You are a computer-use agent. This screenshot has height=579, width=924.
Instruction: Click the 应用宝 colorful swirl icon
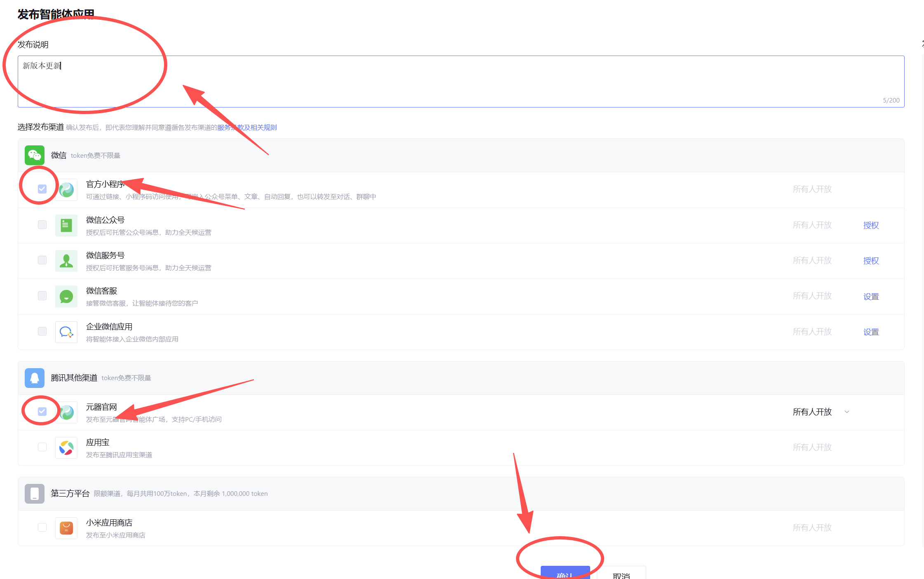pyautogui.click(x=66, y=448)
